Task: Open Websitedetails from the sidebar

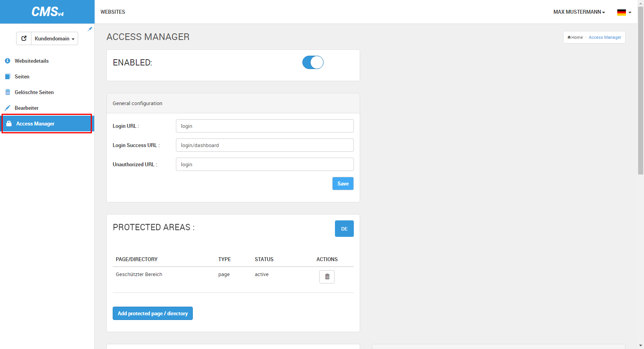Action: pyautogui.click(x=31, y=61)
